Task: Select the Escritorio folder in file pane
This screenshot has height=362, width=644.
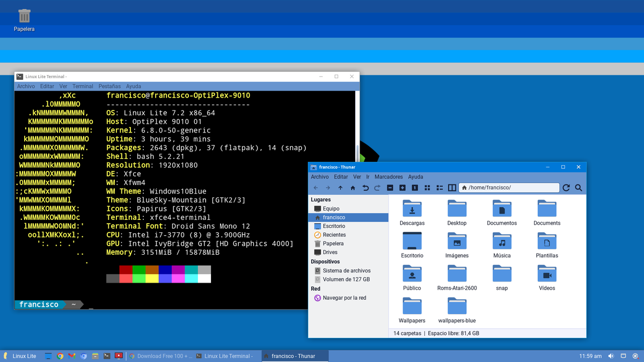Action: pyautogui.click(x=412, y=241)
